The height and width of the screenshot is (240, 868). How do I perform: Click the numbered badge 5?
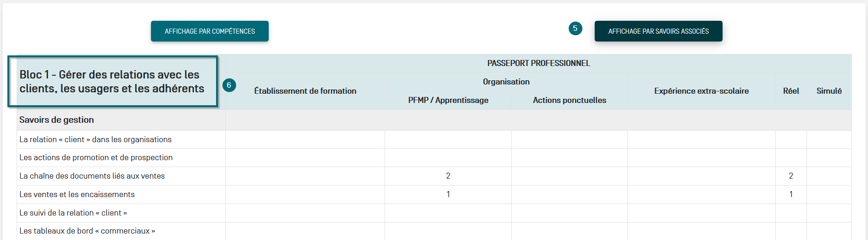coord(575,29)
